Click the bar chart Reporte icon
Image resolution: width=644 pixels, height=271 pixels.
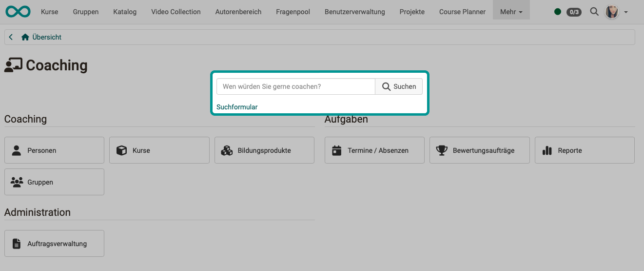(x=547, y=150)
